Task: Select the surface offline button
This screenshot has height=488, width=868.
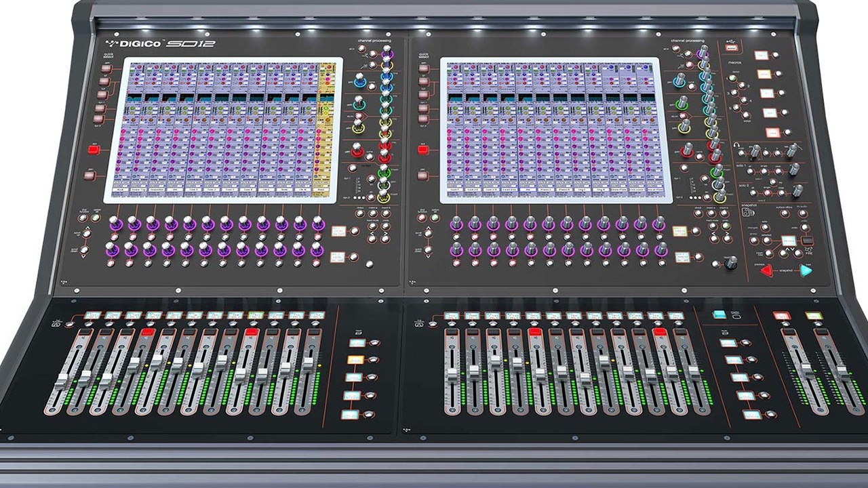Action: click(x=785, y=213)
